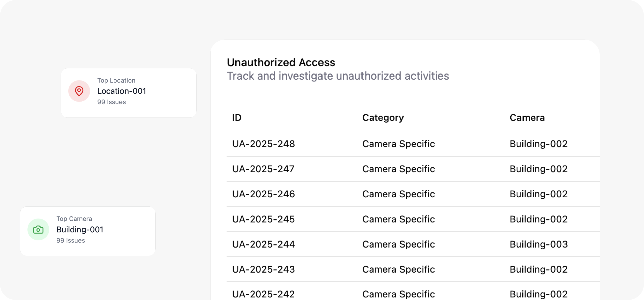Click Location-001 title text

coord(122,91)
